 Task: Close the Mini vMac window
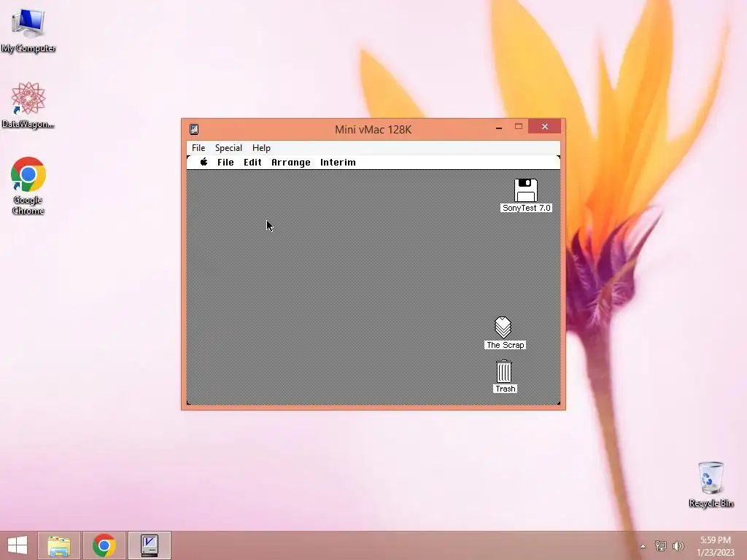click(x=545, y=127)
